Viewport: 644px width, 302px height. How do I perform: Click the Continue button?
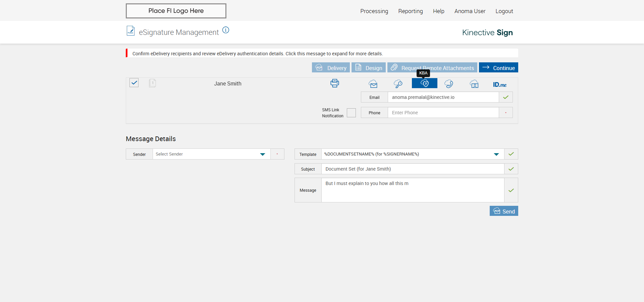click(498, 67)
